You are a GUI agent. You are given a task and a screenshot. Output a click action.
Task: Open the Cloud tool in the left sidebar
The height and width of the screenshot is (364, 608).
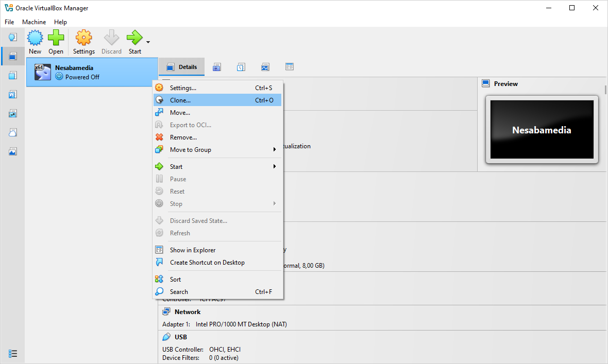pyautogui.click(x=13, y=132)
